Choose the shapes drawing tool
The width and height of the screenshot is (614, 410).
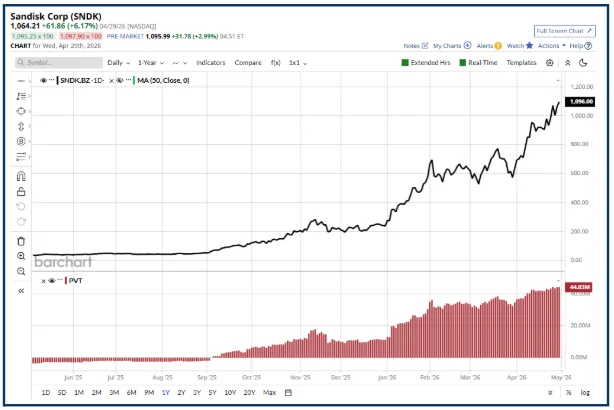click(21, 111)
